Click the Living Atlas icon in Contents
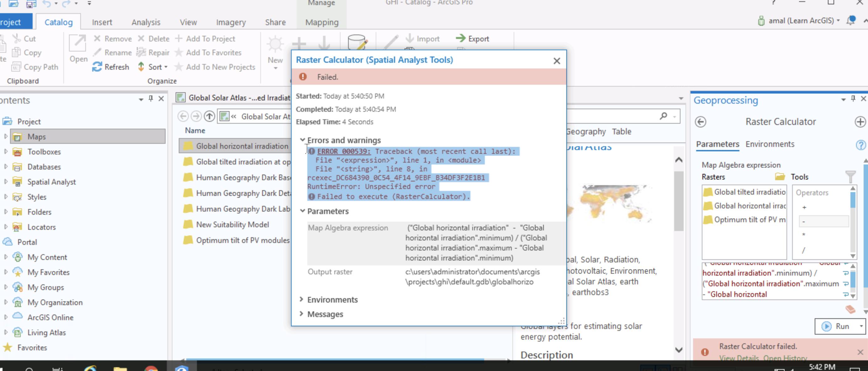868x371 pixels. pyautogui.click(x=17, y=332)
